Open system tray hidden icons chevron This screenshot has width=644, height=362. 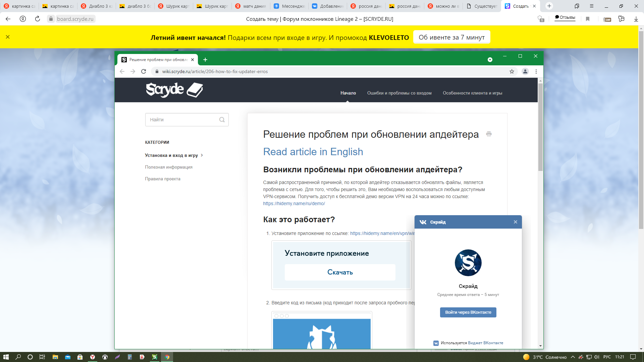[x=573, y=357]
